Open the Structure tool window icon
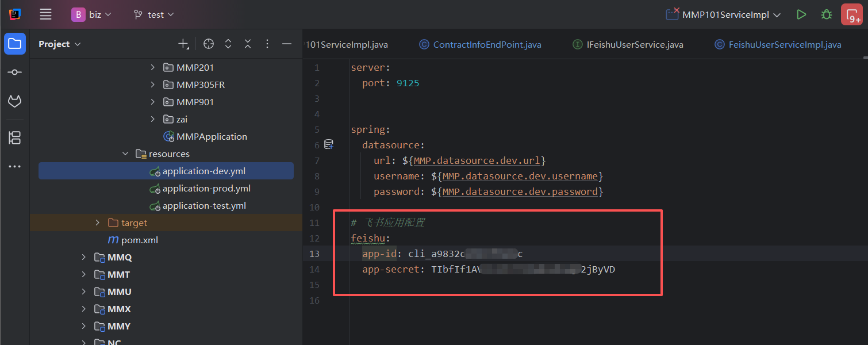The image size is (868, 345). [15, 137]
